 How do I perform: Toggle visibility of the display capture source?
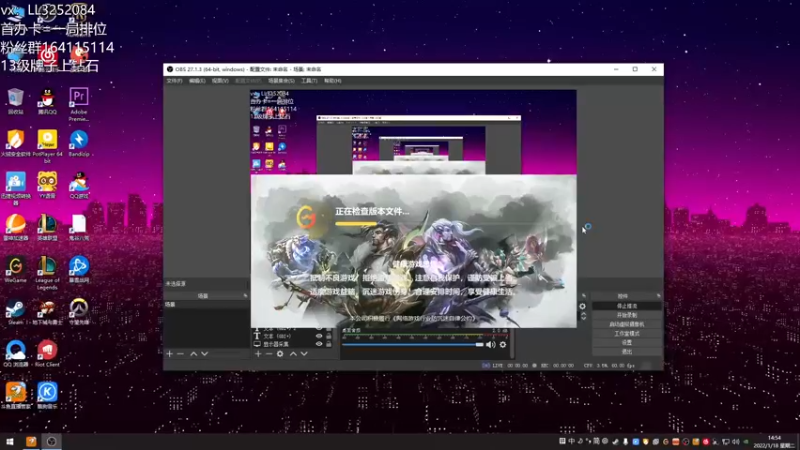coord(319,344)
